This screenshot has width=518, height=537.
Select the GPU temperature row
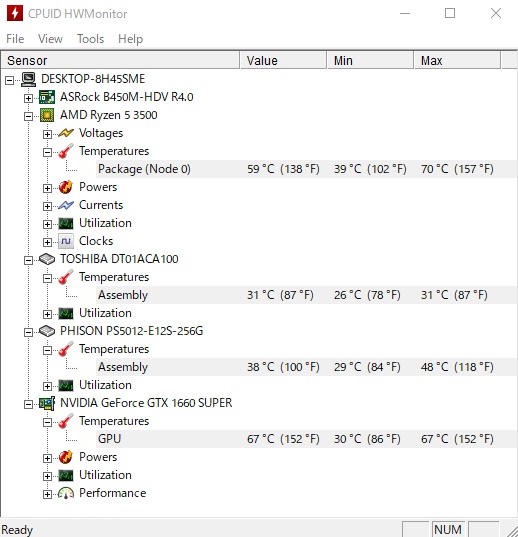click(306, 439)
